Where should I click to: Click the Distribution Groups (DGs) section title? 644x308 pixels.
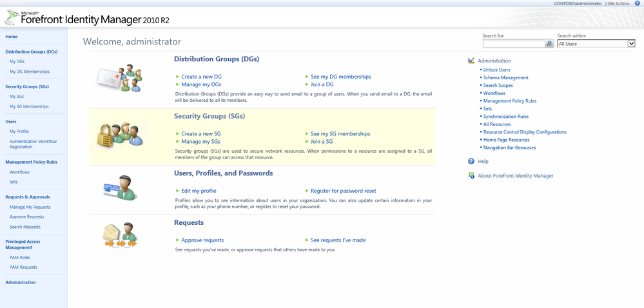(217, 59)
